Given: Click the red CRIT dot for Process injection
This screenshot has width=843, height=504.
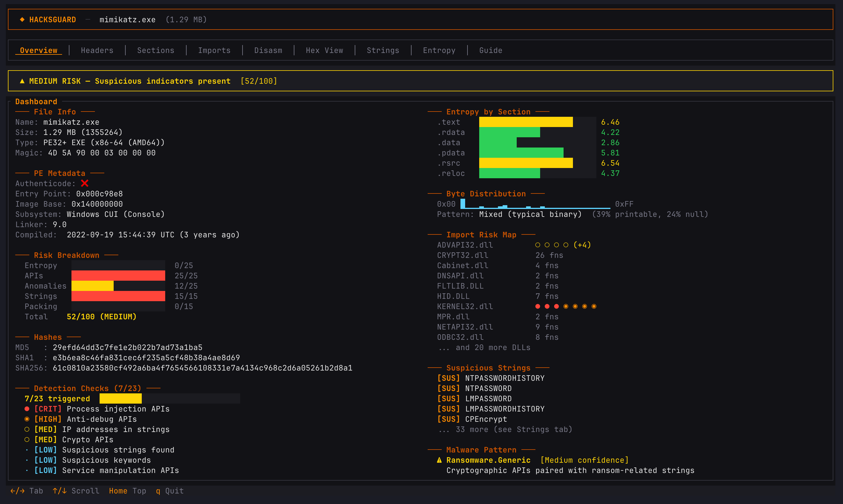Looking at the screenshot, I should click(27, 409).
